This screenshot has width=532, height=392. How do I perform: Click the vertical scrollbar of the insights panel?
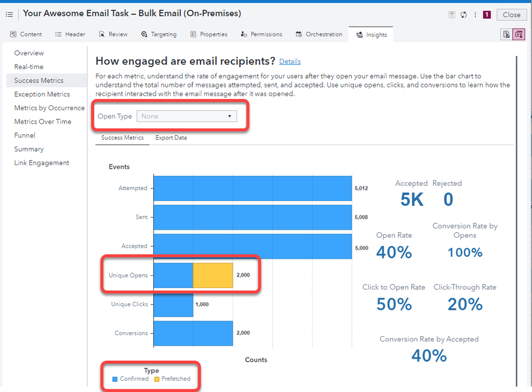[x=517, y=220]
